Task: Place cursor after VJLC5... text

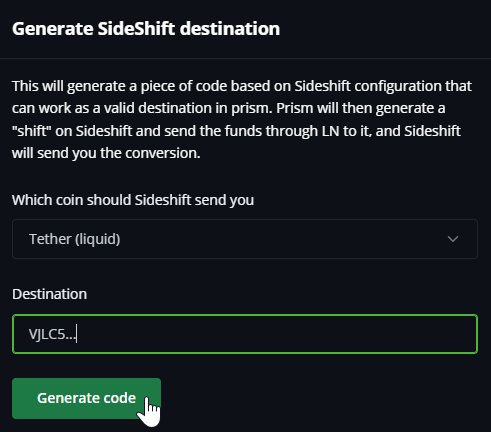Action: [x=77, y=334]
